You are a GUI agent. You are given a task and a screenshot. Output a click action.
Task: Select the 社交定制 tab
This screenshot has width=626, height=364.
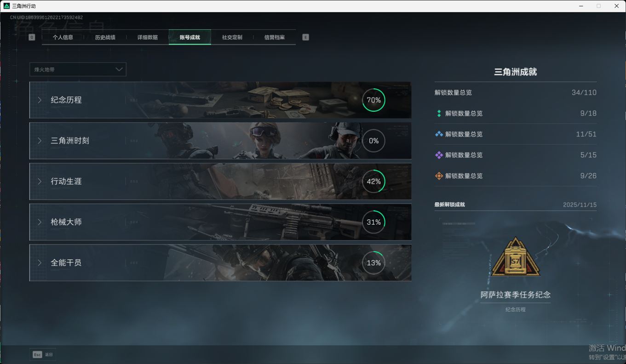(232, 37)
